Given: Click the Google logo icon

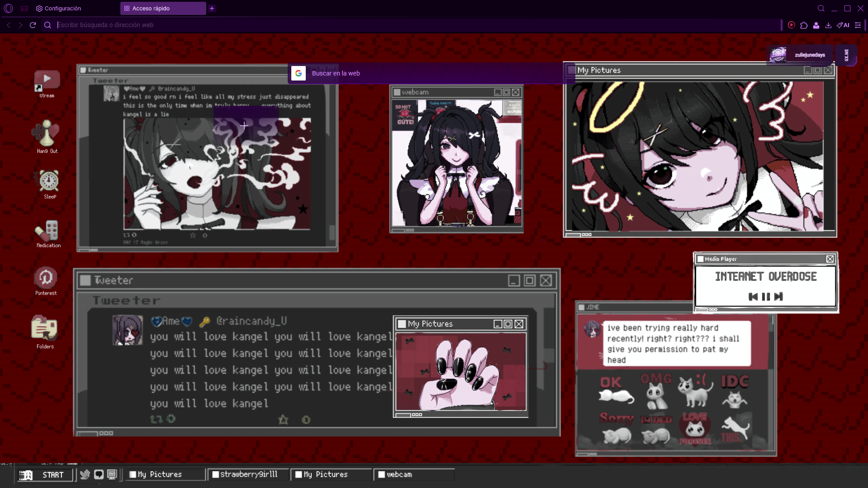Looking at the screenshot, I should click(299, 73).
